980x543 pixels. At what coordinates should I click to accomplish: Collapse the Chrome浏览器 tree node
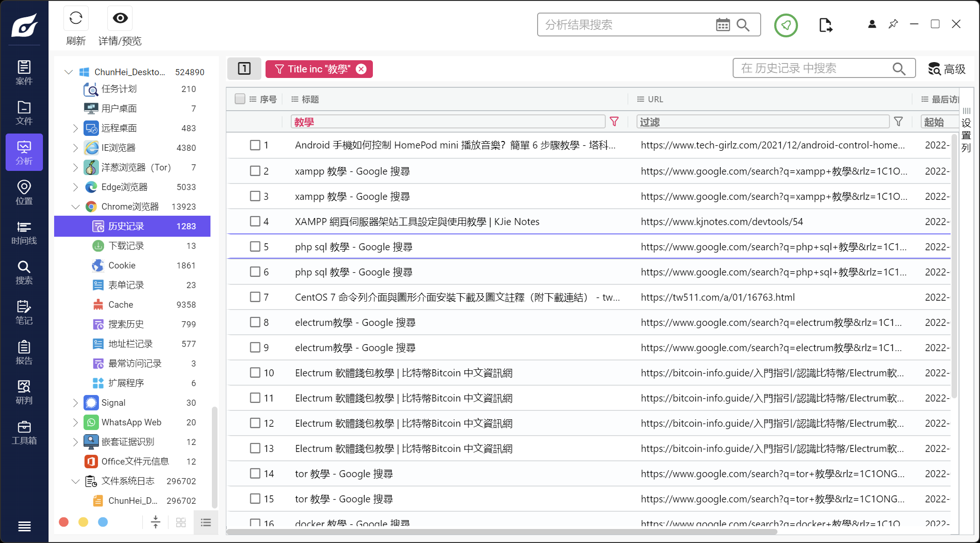click(x=75, y=206)
